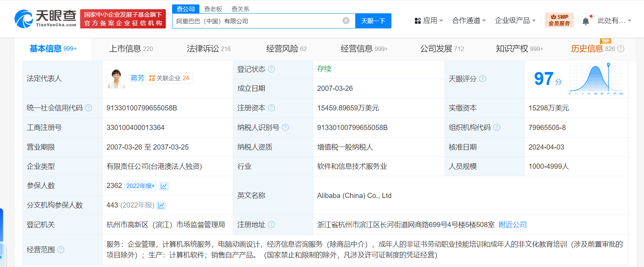The height and width of the screenshot is (267, 644).
Task: Open the 合作通道 dropdown menu
Action: (469, 21)
